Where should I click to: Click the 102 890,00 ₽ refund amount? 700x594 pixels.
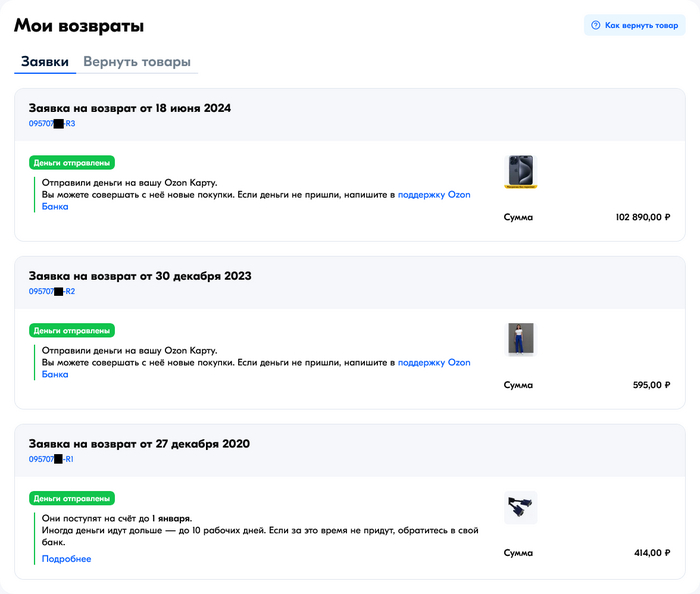pos(643,216)
